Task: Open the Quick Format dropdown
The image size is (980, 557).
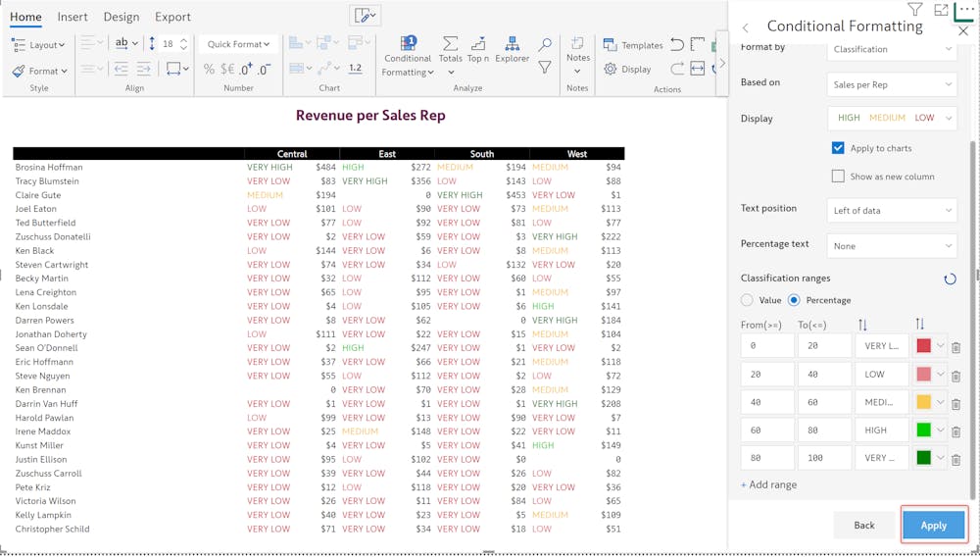Action: pyautogui.click(x=238, y=44)
